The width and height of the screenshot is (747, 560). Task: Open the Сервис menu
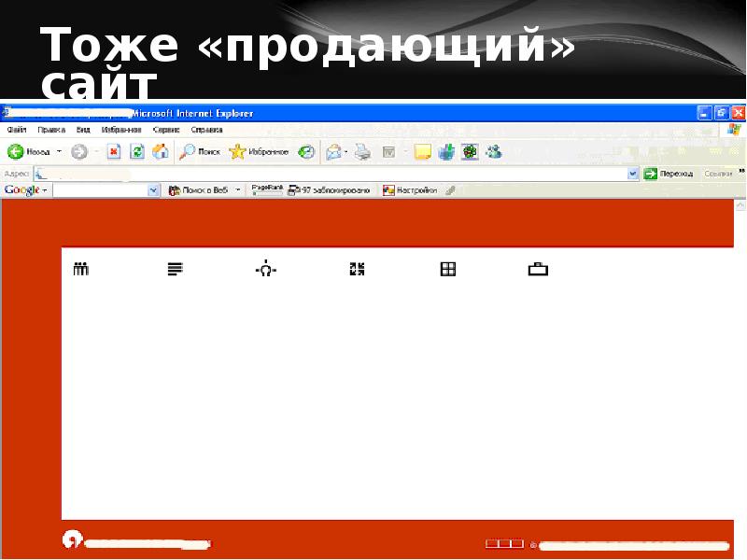click(x=167, y=131)
